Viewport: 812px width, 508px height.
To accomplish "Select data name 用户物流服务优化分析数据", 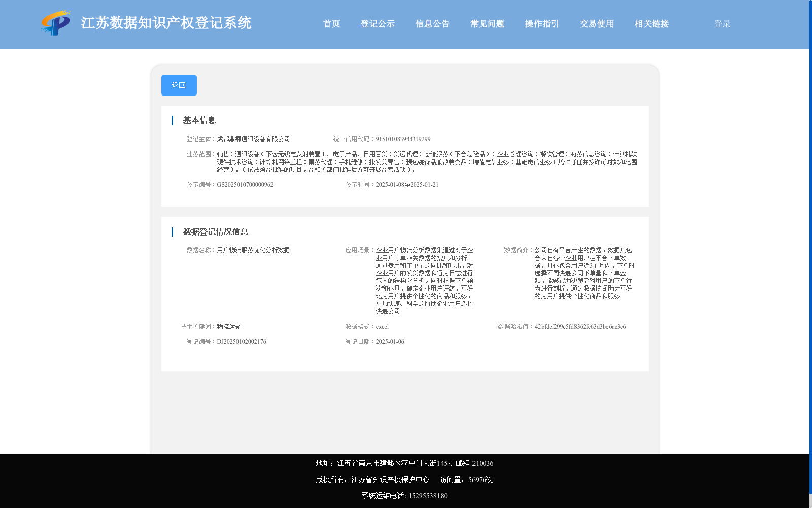I will click(253, 250).
